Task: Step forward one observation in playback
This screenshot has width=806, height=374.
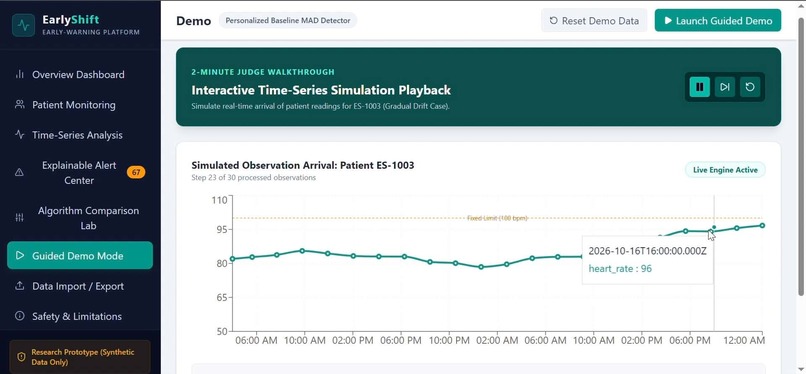Action: 725,87
